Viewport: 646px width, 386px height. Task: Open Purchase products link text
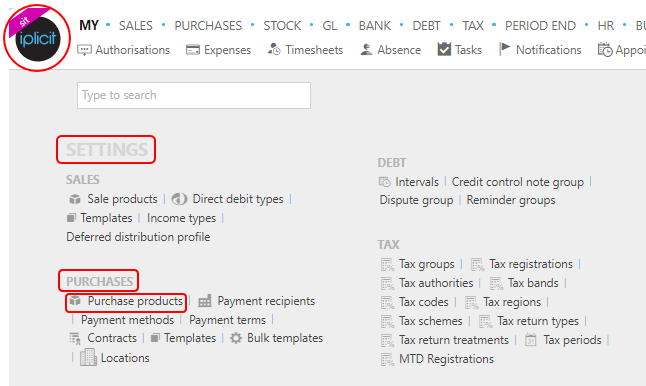point(135,301)
